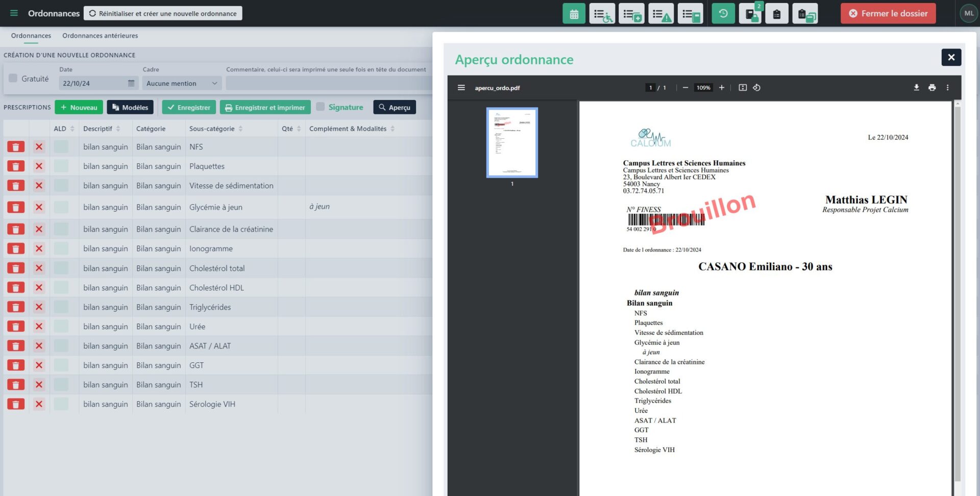The image size is (980, 496).
Task: Open the history clock icon
Action: [x=723, y=14]
